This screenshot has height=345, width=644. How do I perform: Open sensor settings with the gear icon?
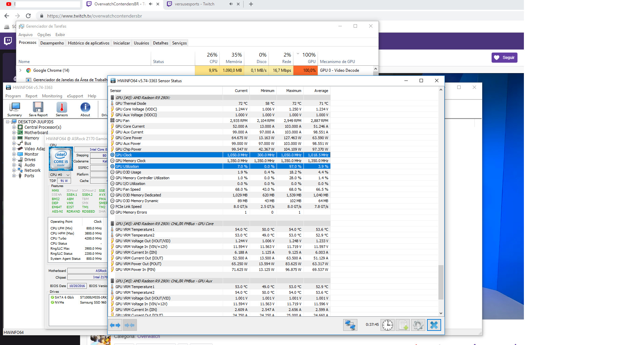point(418,325)
